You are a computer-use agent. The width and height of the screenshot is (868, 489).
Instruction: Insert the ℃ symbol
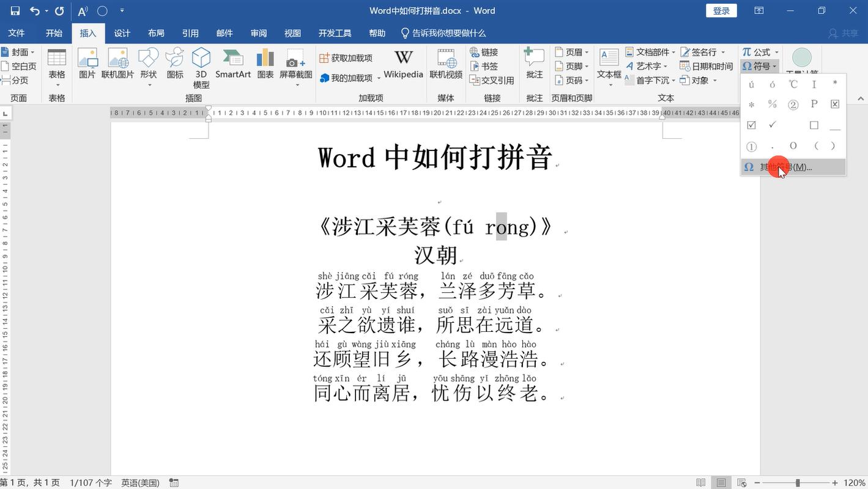pyautogui.click(x=793, y=84)
